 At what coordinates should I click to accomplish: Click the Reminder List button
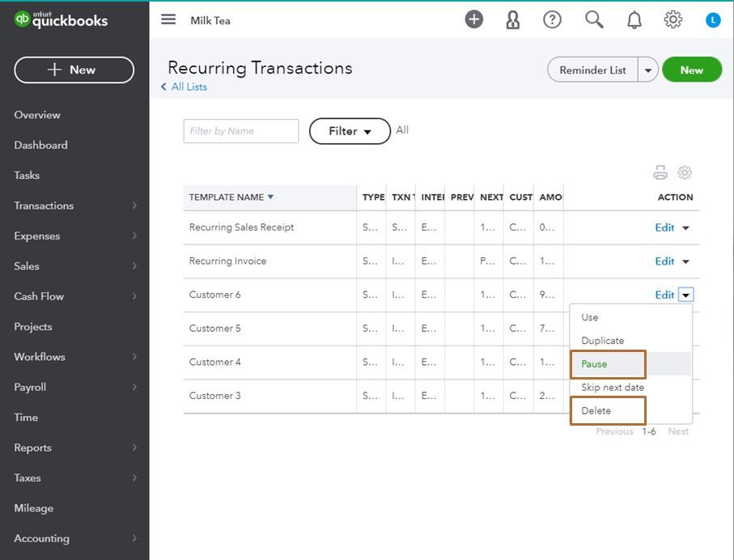(592, 70)
